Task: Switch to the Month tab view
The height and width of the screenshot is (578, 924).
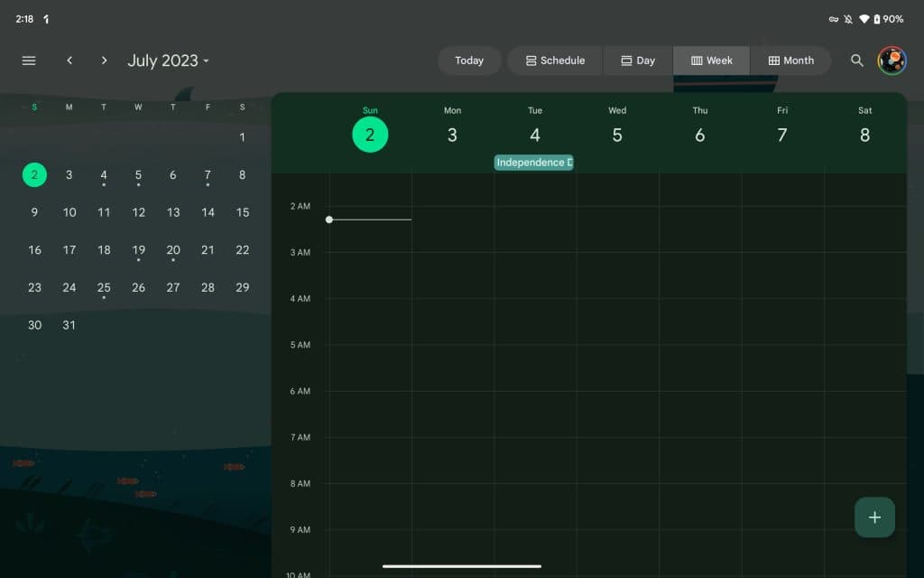Action: point(790,61)
